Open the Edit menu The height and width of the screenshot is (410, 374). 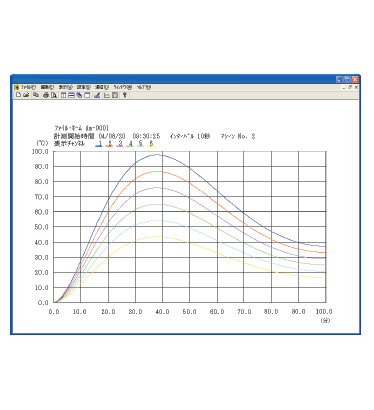[47, 87]
